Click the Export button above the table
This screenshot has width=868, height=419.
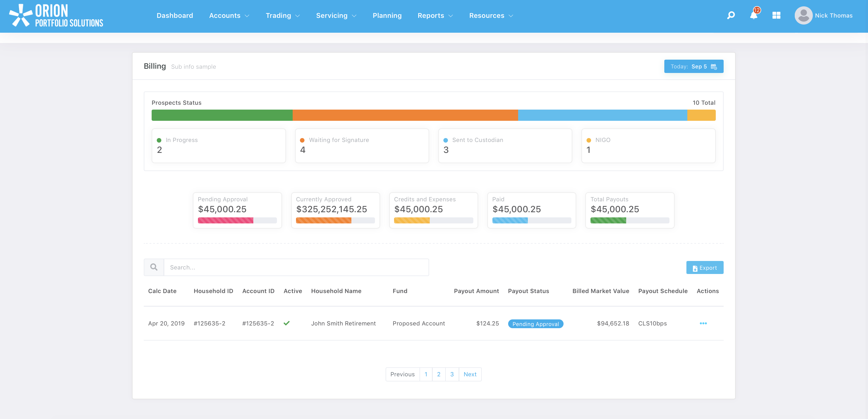tap(705, 267)
